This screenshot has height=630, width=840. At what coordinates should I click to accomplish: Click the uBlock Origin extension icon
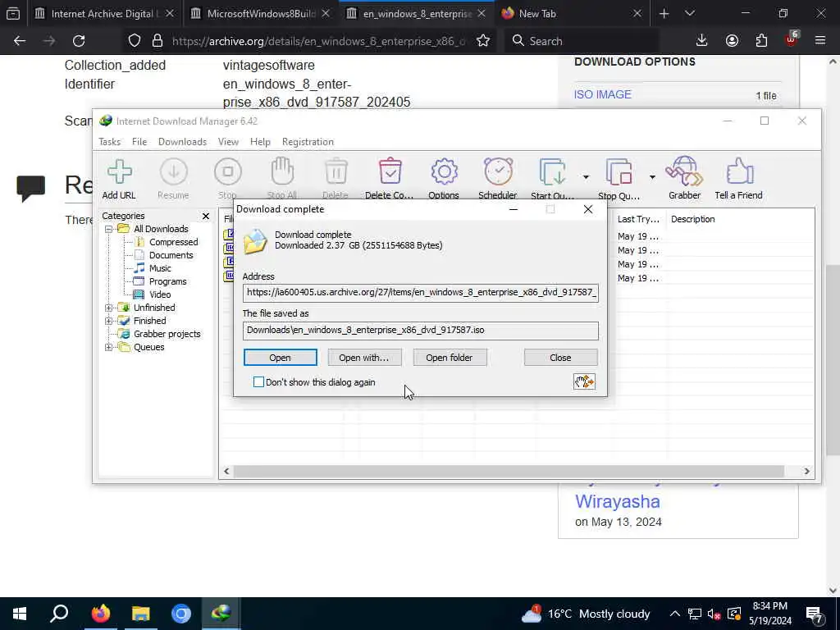[x=792, y=39]
